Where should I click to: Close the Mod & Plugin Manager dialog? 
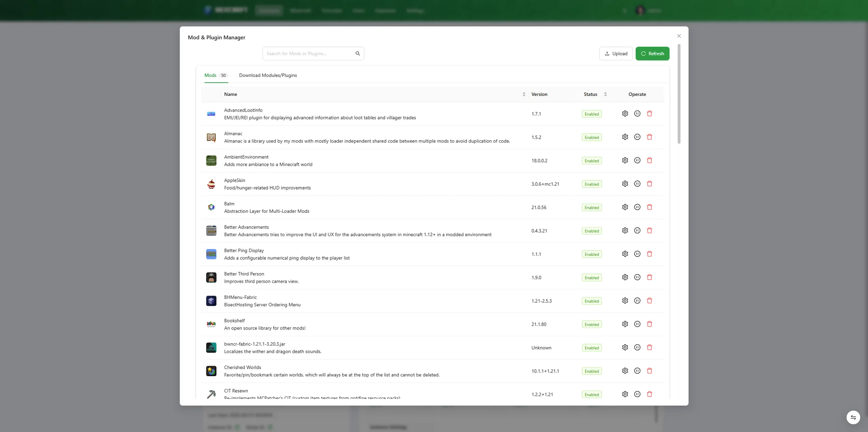[679, 36]
